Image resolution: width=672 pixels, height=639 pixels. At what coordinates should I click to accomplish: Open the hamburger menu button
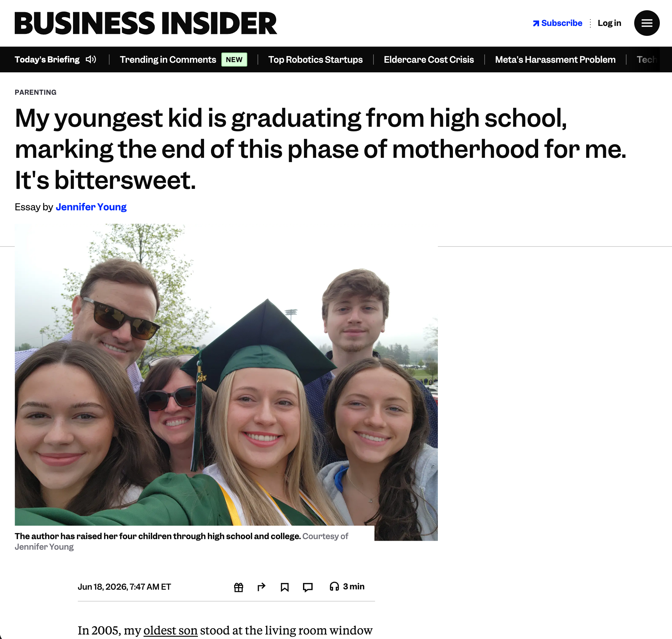point(646,23)
